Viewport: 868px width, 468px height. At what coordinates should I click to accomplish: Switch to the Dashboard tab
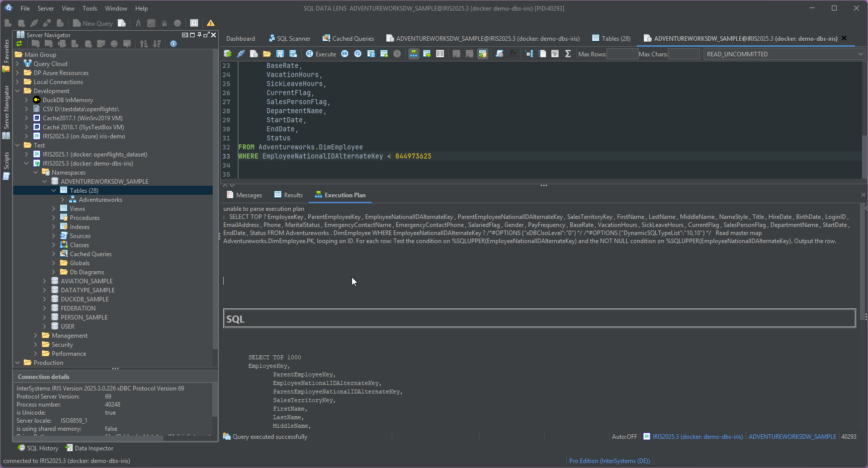pyautogui.click(x=240, y=38)
